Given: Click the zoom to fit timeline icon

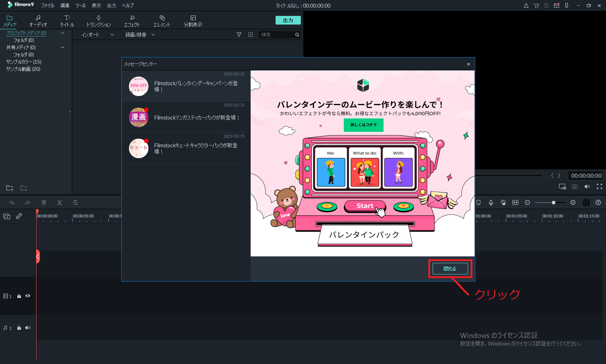Looking at the screenshot, I should (515, 203).
